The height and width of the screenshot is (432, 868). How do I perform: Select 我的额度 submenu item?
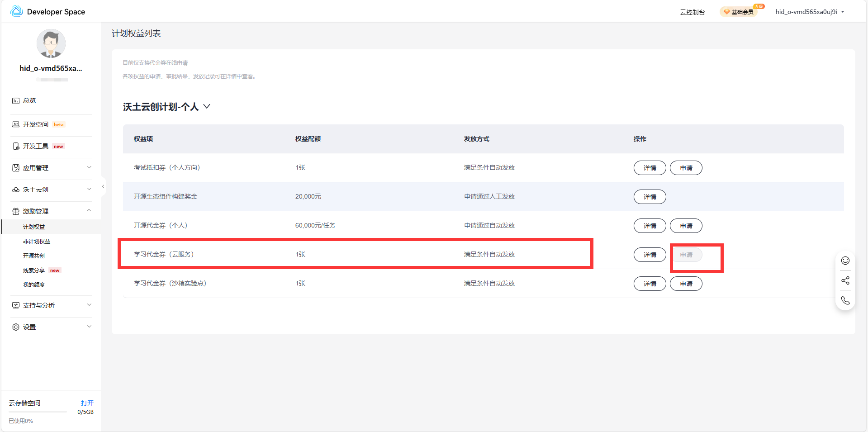34,285
